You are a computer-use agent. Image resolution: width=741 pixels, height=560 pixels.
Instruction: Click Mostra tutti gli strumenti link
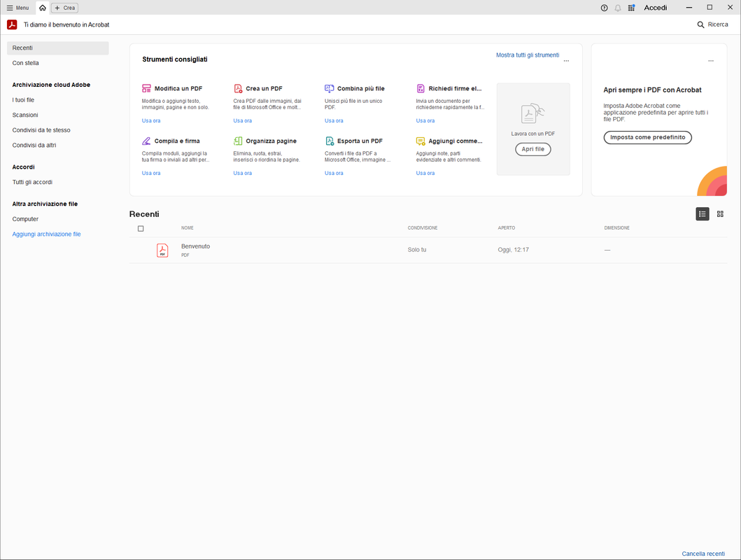click(528, 55)
